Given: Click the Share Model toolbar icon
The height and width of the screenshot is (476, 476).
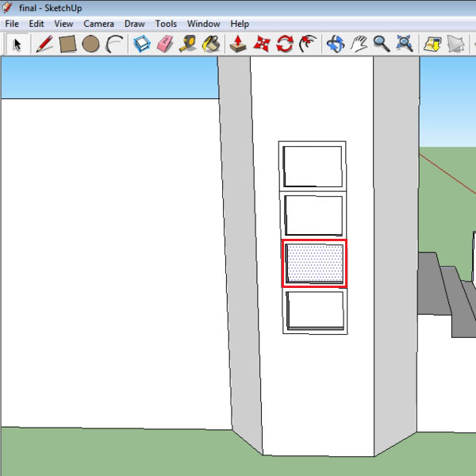Looking at the screenshot, I should [x=455, y=44].
